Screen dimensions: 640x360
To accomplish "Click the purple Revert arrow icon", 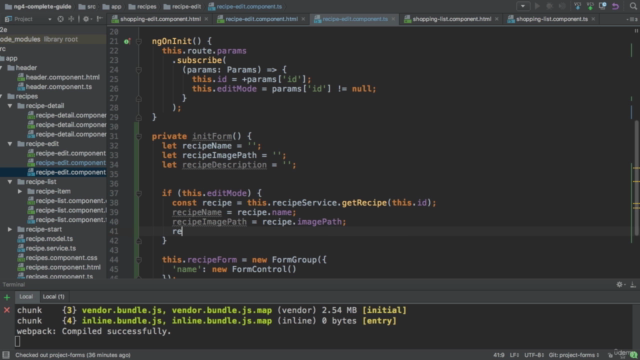I will click(616, 6).
